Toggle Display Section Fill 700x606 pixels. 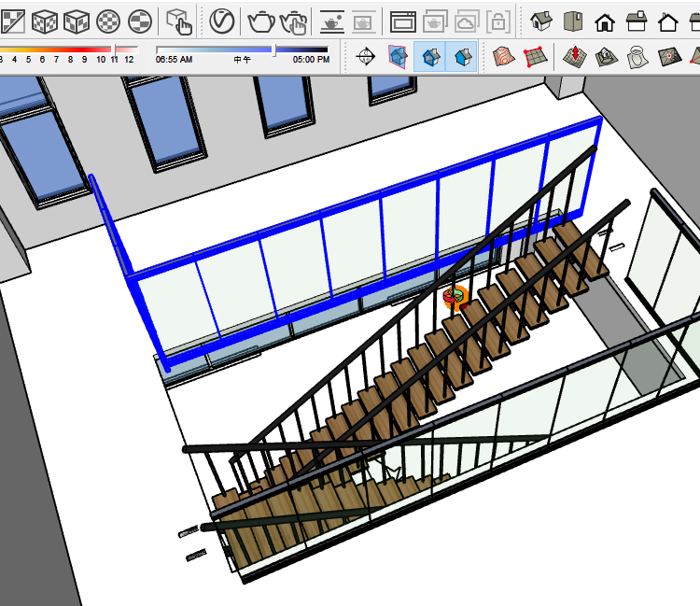coord(462,57)
